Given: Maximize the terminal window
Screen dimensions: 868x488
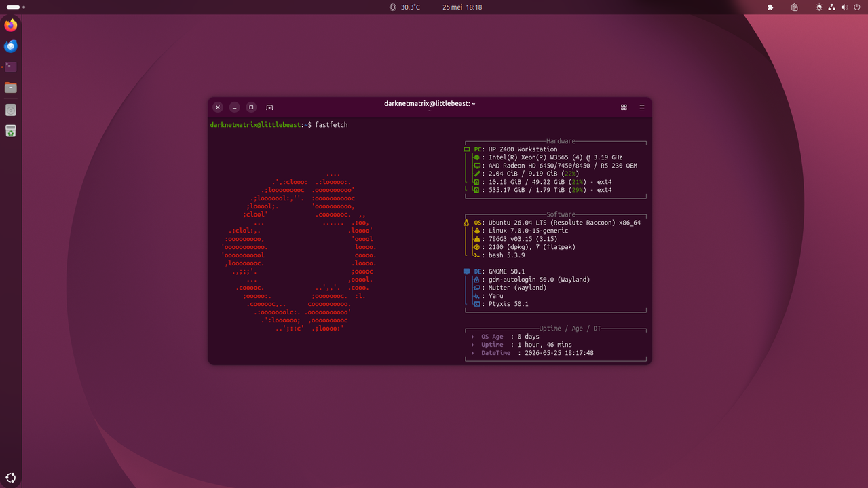Looking at the screenshot, I should (x=251, y=107).
